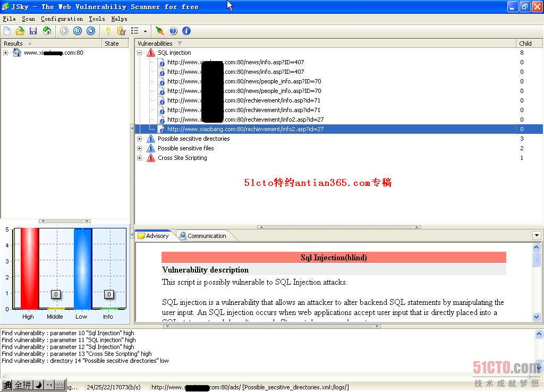Viewport: 544px width, 392px height.
Task: Click the Child column header
Action: click(x=529, y=44)
